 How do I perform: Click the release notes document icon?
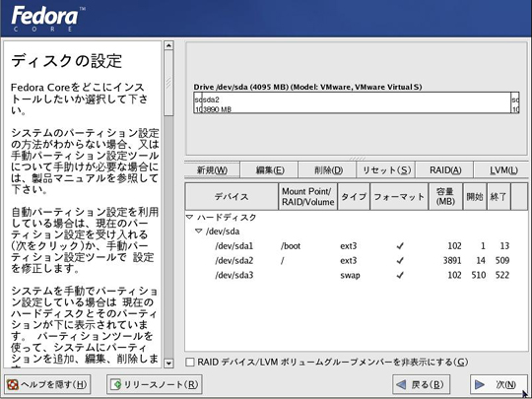[x=116, y=384]
